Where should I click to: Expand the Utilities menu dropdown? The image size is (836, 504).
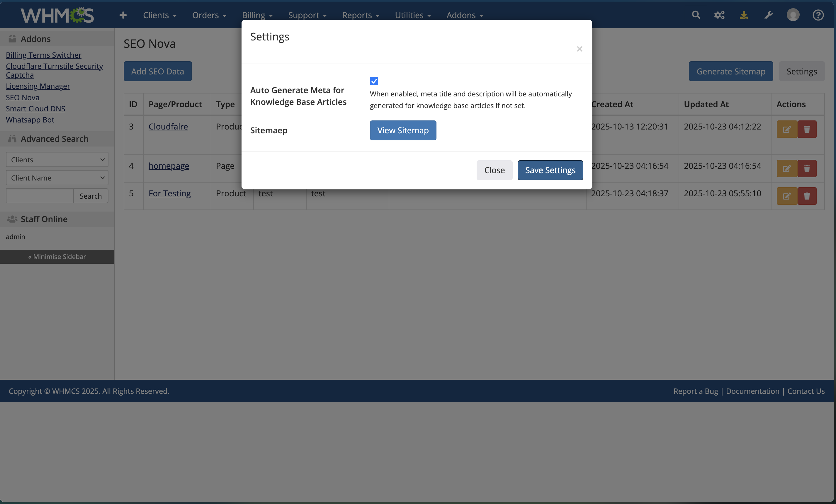(x=412, y=15)
